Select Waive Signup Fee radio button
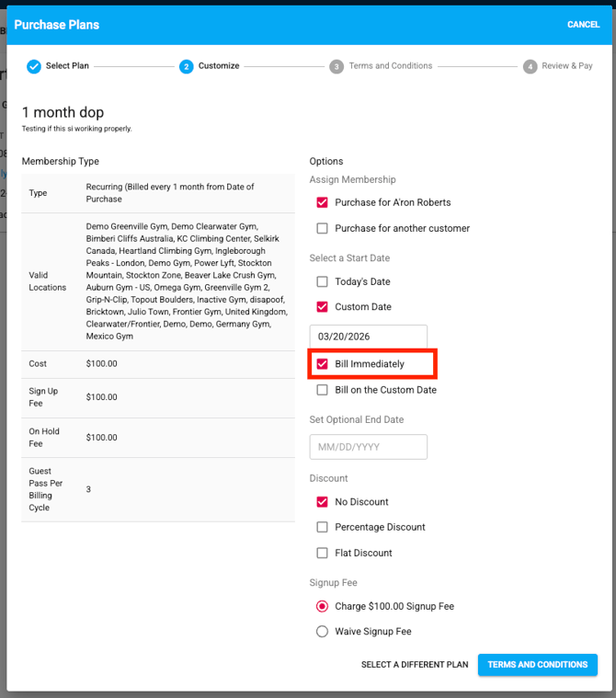Image resolution: width=616 pixels, height=698 pixels. 322,631
